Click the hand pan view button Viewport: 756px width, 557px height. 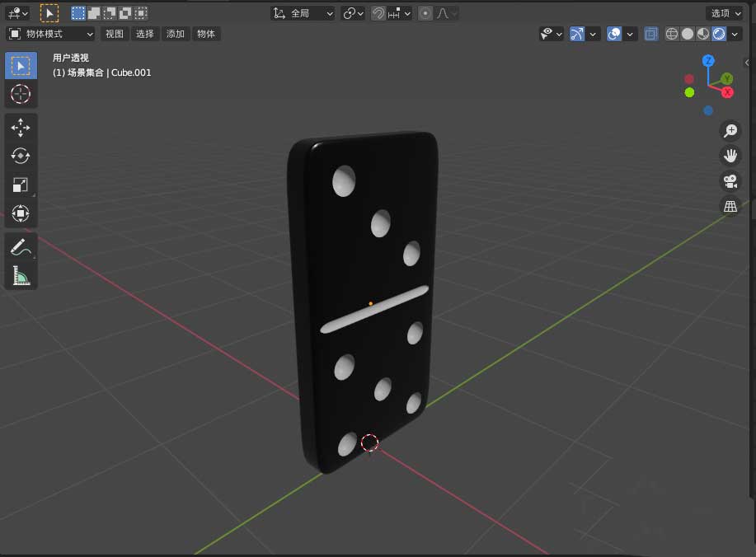[730, 156]
